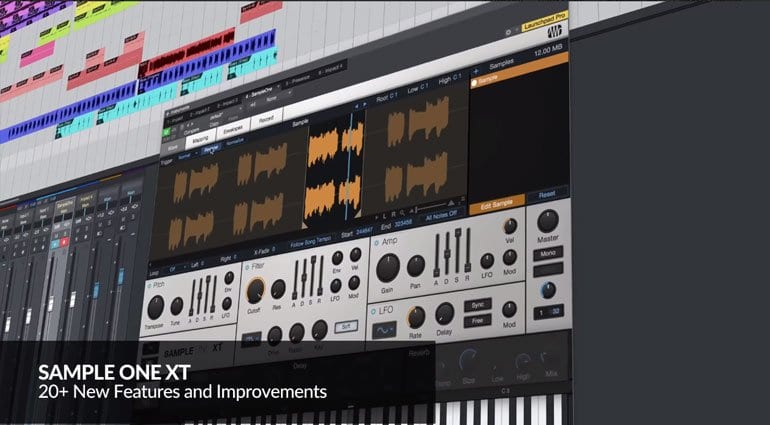Image resolution: width=770 pixels, height=425 pixels.
Task: Click the Filter Drive knob
Action: [275, 336]
